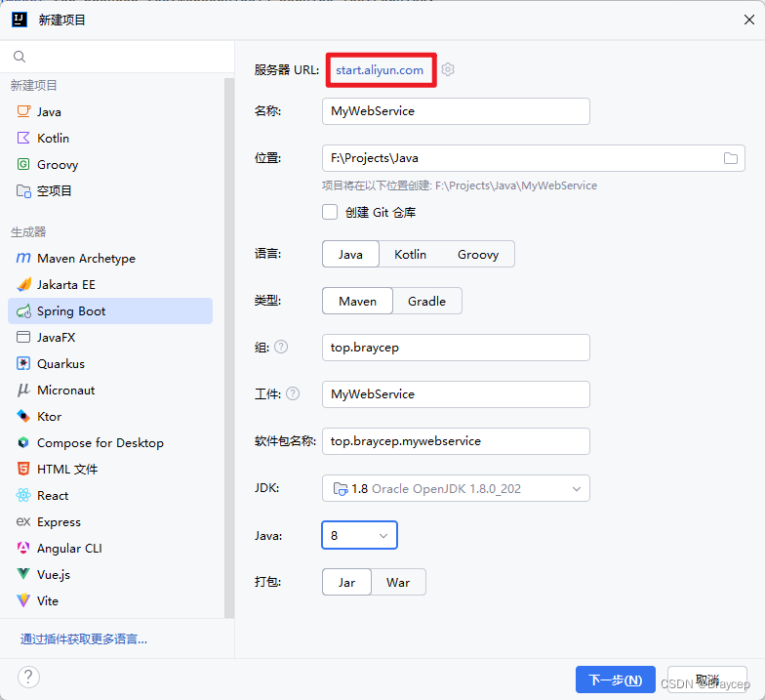Click the sidebar vertical scrollbar
765x700 pixels.
pyautogui.click(x=228, y=348)
